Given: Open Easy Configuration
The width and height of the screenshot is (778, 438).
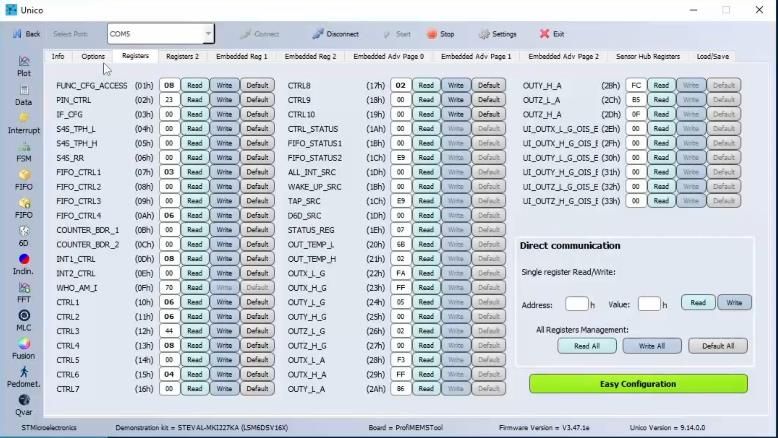Looking at the screenshot, I should (638, 384).
